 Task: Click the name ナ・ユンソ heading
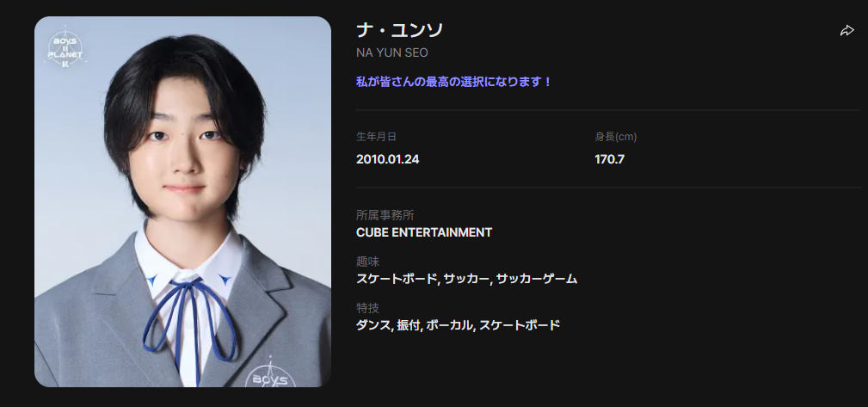tap(399, 30)
